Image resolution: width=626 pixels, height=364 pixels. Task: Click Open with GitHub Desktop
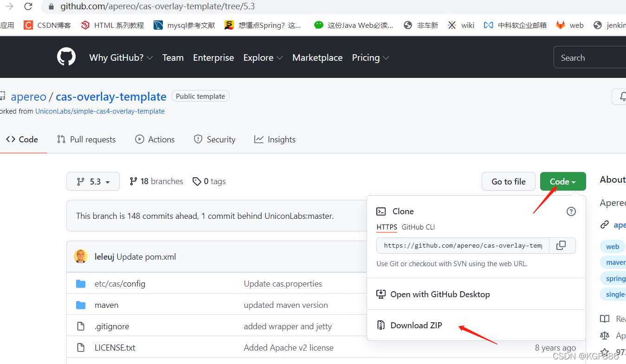pos(439,294)
